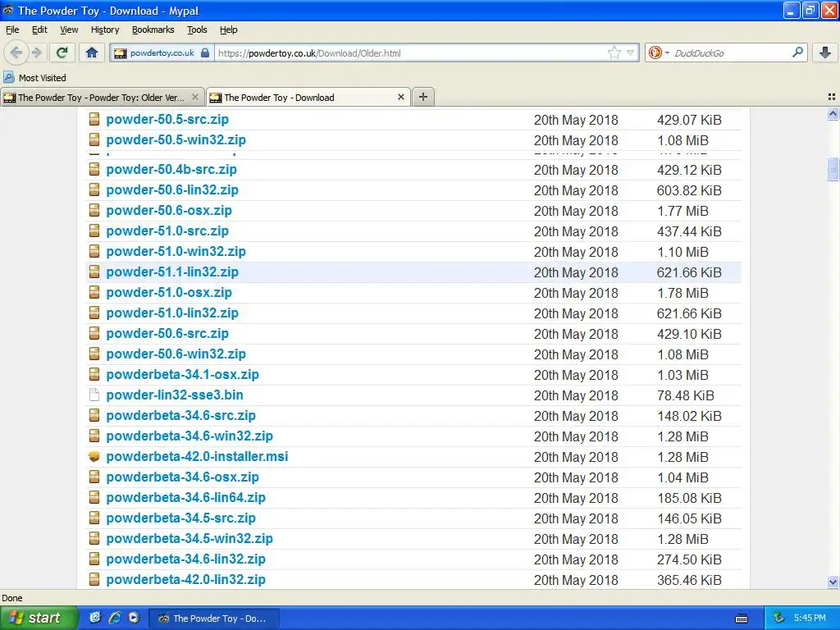Download powder-51.1-lin32.zip
The image size is (840, 630).
(172, 272)
